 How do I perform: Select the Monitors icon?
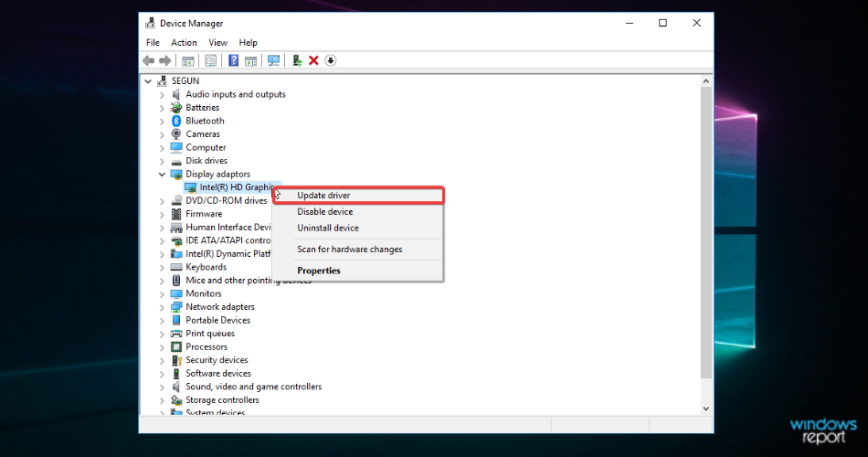pyautogui.click(x=176, y=293)
